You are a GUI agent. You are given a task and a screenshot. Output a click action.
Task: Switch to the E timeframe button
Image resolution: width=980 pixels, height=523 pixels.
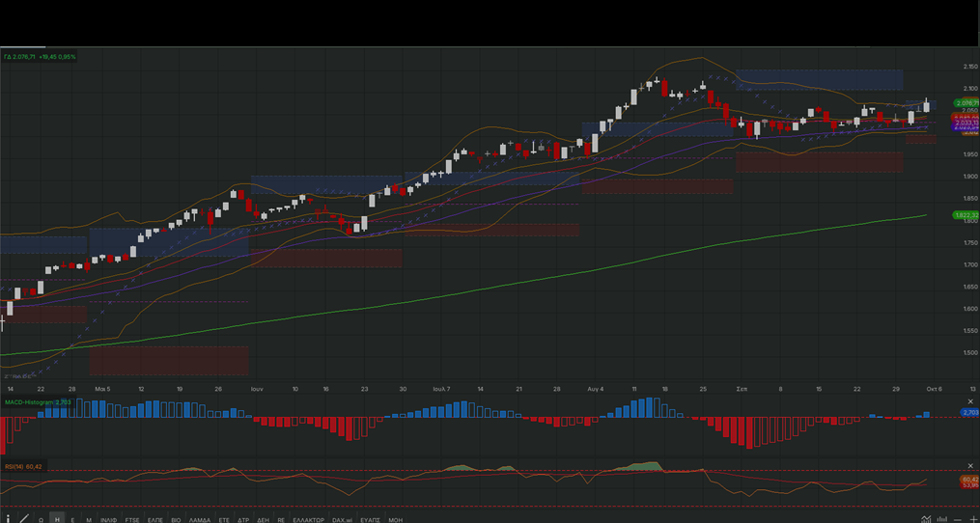coord(72,520)
